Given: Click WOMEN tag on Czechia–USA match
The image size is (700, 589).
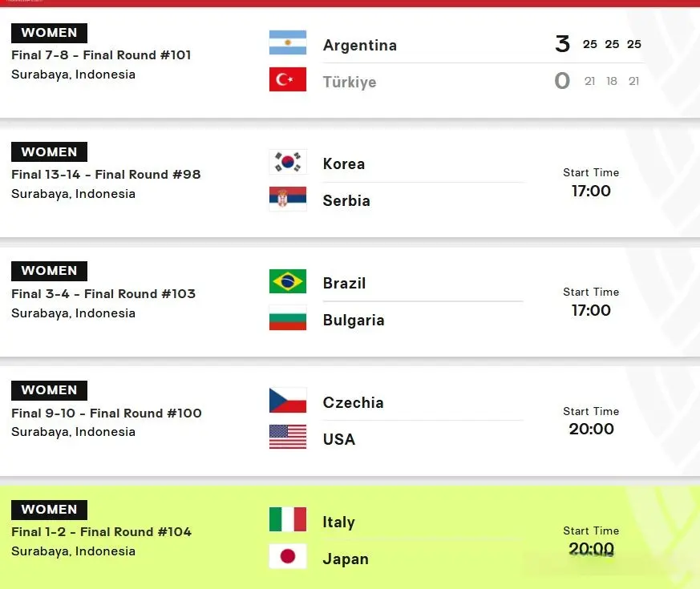Looking at the screenshot, I should point(49,390).
